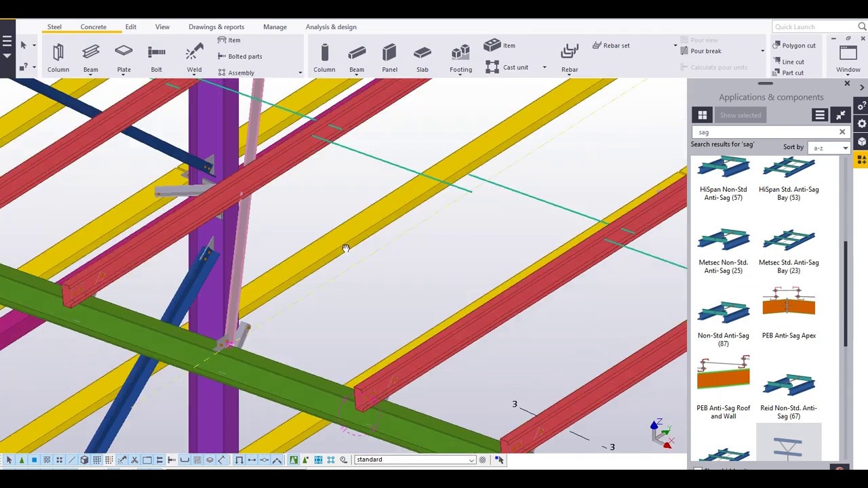868x488 pixels.
Task: Toggle the weld selection switch
Action: (122, 460)
